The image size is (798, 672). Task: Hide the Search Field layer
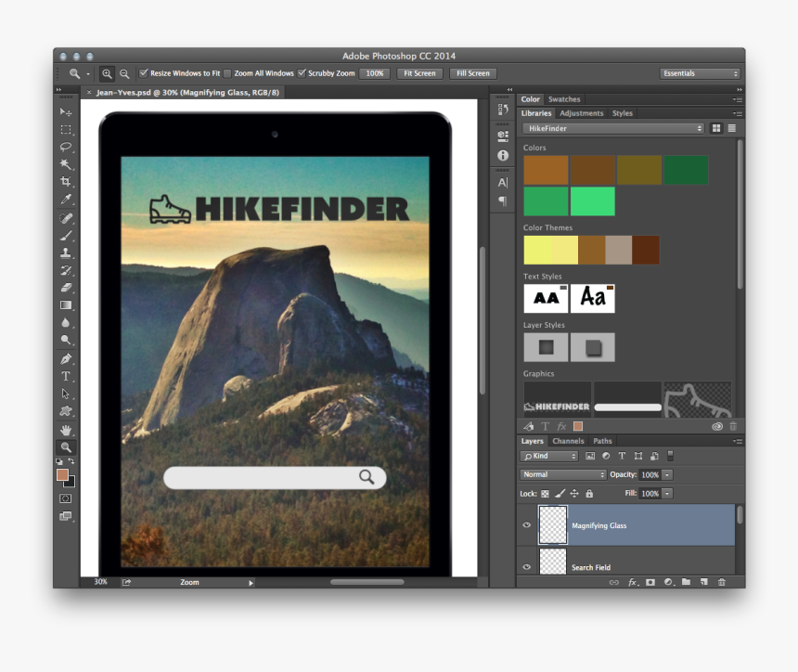[x=527, y=566]
